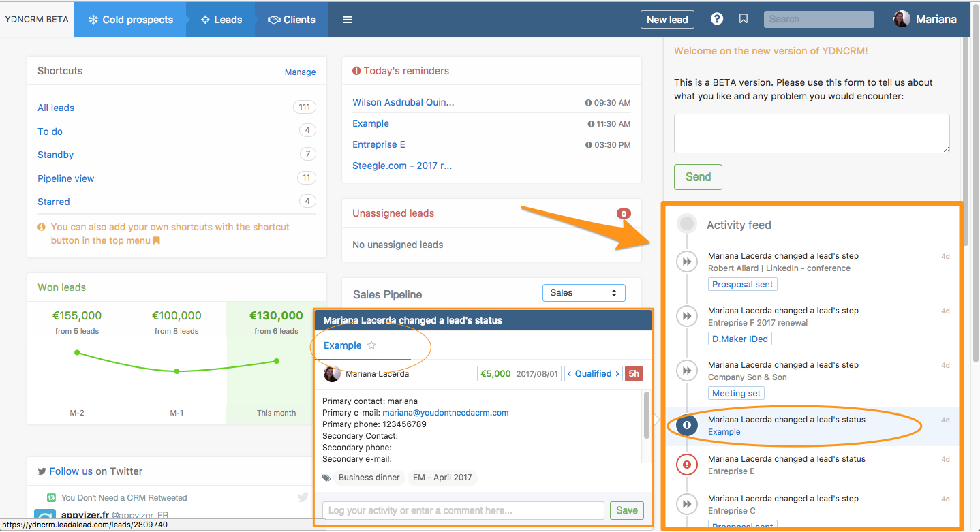Open the Pipeline view shortcut
Screen dimensions: 980x532
point(66,178)
